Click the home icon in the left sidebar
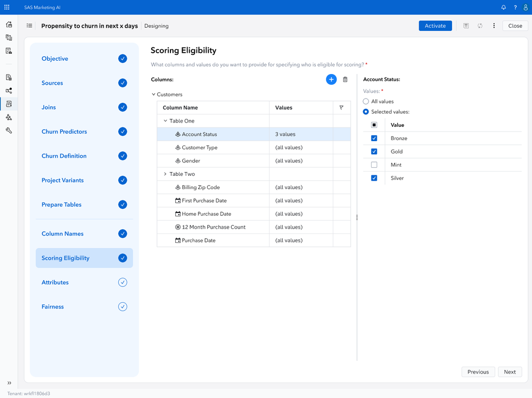Viewport: 532px width, 398px height. click(x=8, y=24)
